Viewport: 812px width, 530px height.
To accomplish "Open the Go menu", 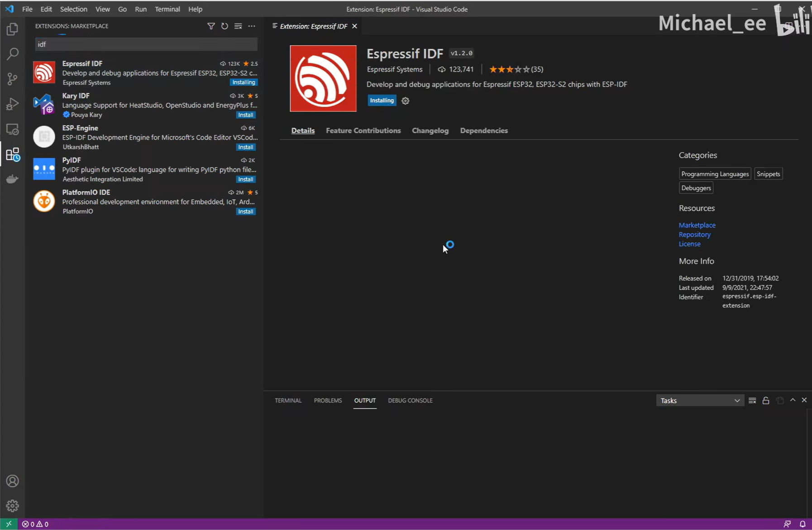I will (x=122, y=9).
